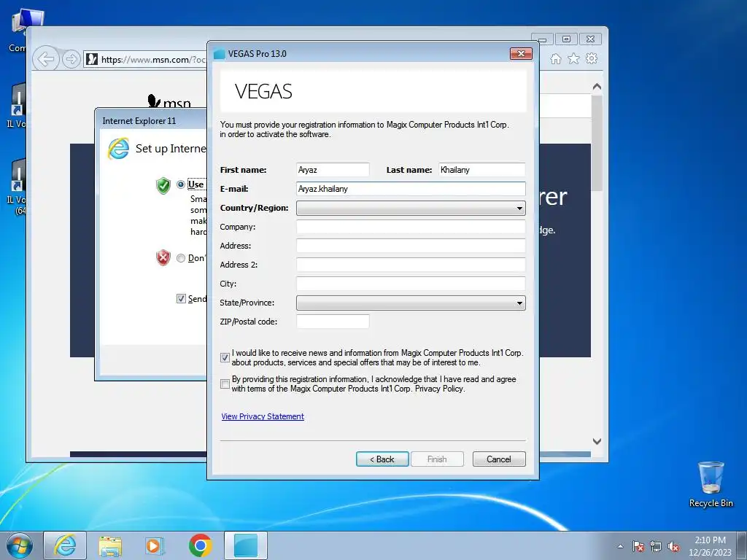Click the Internet Explorer logo in setup dialog
Viewport: 747px width, 560px height.
tap(119, 149)
